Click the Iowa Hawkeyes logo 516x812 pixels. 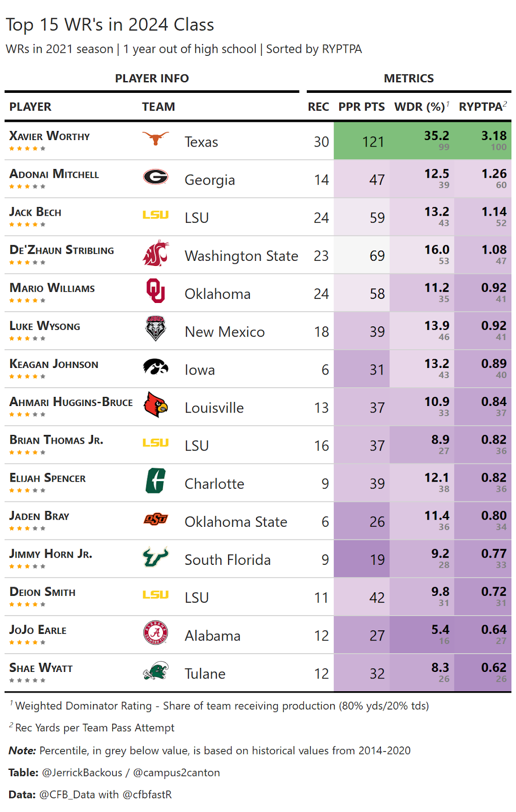click(155, 366)
